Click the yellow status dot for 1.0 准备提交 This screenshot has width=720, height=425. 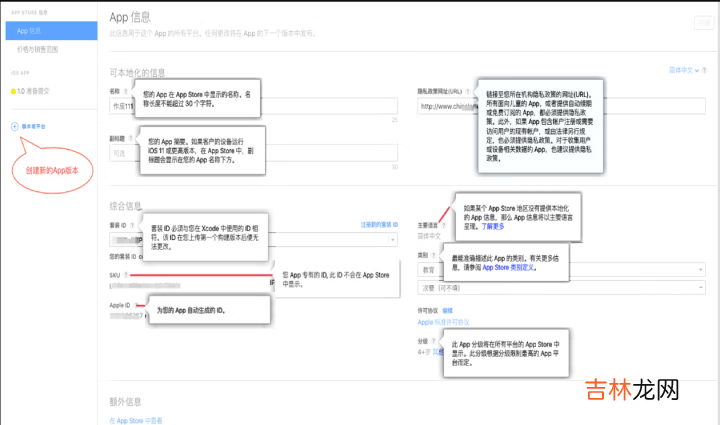click(x=12, y=91)
